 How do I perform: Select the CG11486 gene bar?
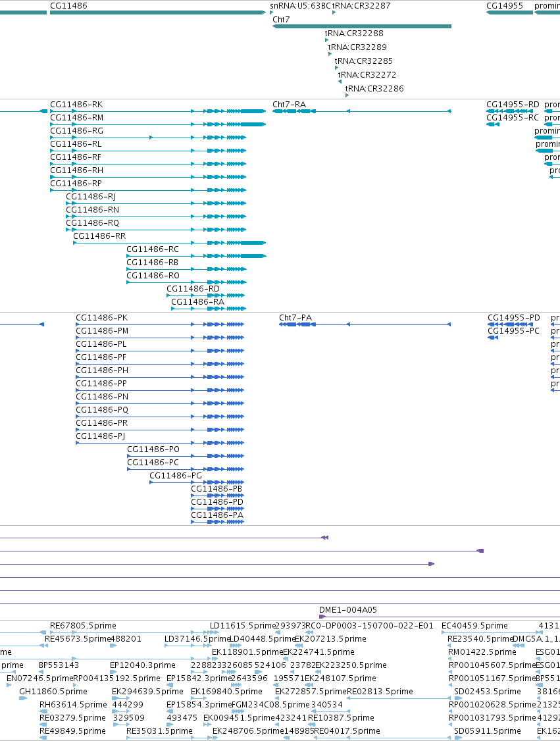coord(158,13)
